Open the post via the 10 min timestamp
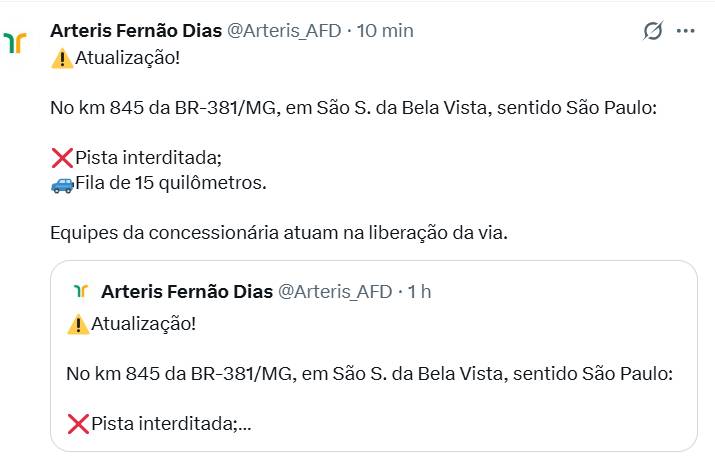The height and width of the screenshot is (461, 715). click(x=385, y=31)
